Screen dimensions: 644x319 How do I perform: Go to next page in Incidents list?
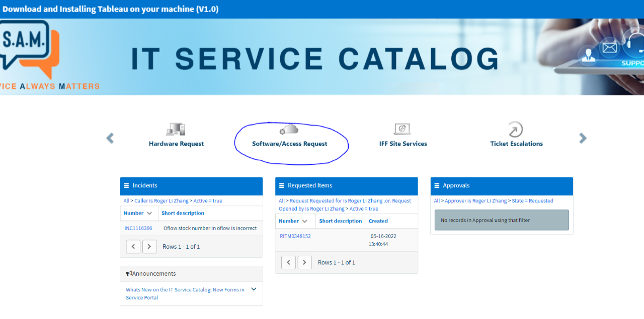pos(149,247)
